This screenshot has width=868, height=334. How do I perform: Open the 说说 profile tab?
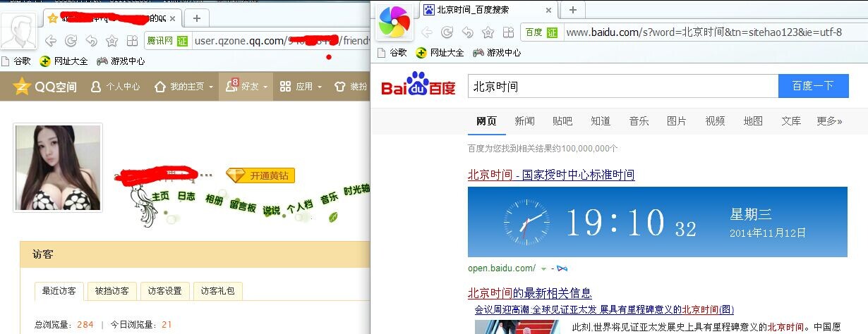coord(272,209)
